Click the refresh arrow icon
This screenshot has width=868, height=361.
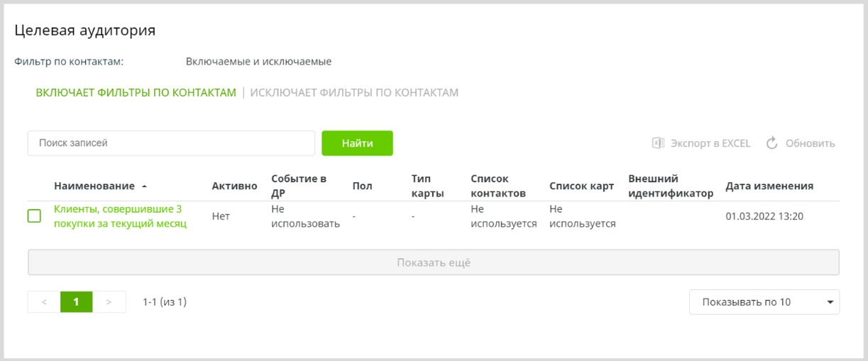772,143
